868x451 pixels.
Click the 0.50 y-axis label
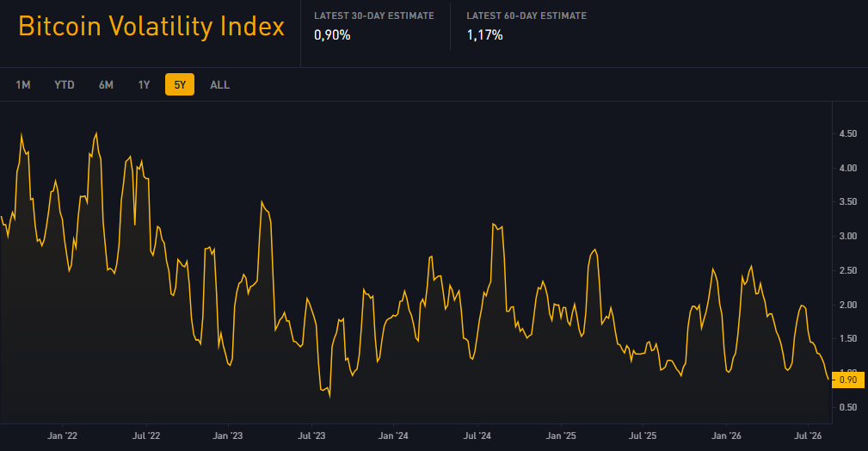click(848, 407)
